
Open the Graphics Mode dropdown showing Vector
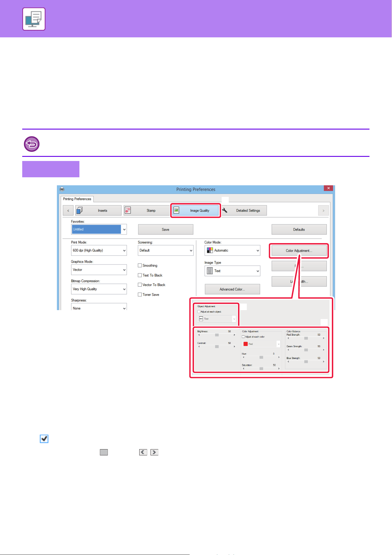pos(99,270)
